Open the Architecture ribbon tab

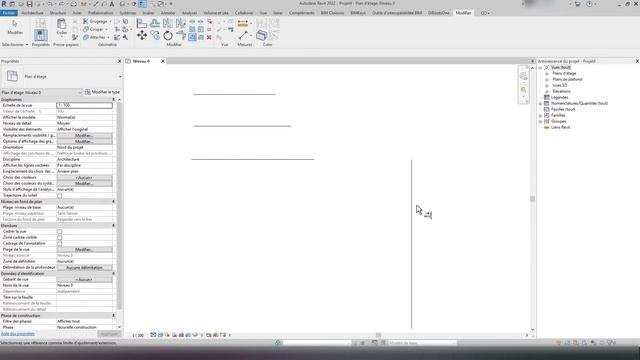pos(32,13)
